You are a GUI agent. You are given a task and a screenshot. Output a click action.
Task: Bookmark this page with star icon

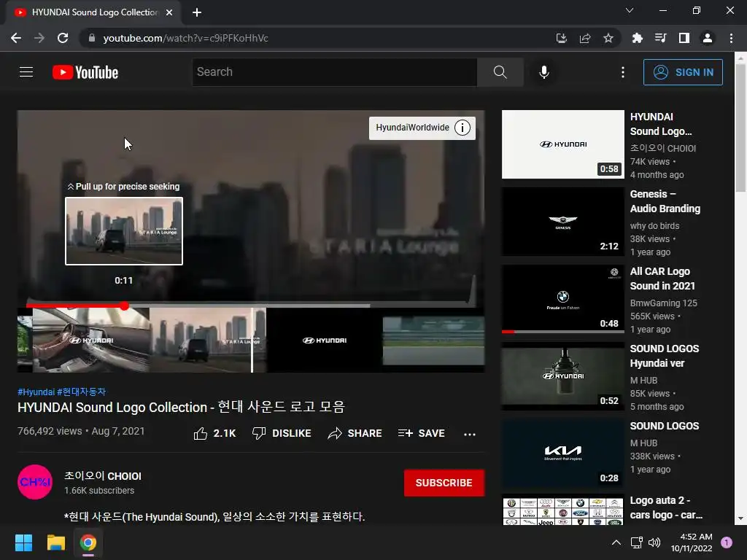[608, 38]
